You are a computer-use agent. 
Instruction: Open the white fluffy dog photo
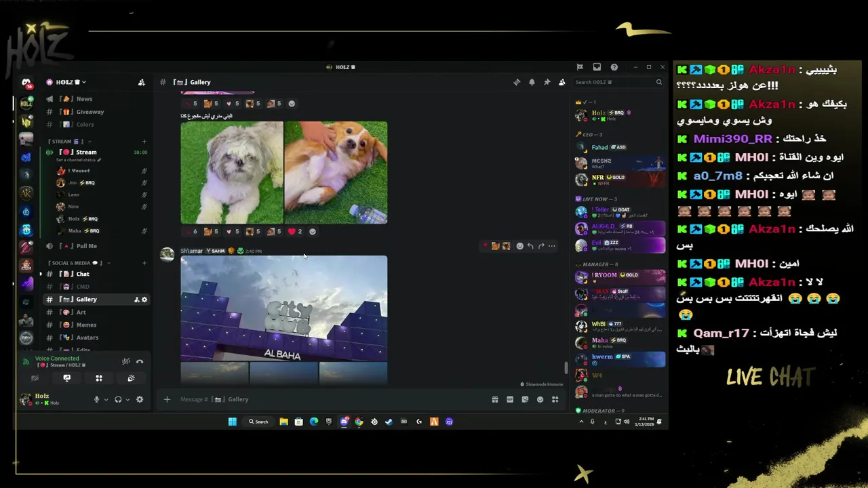tap(232, 172)
